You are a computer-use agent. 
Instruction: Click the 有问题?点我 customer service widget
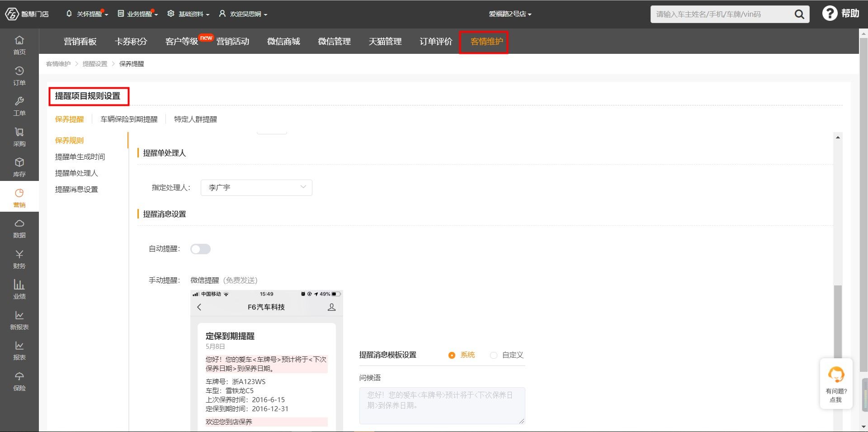click(836, 384)
